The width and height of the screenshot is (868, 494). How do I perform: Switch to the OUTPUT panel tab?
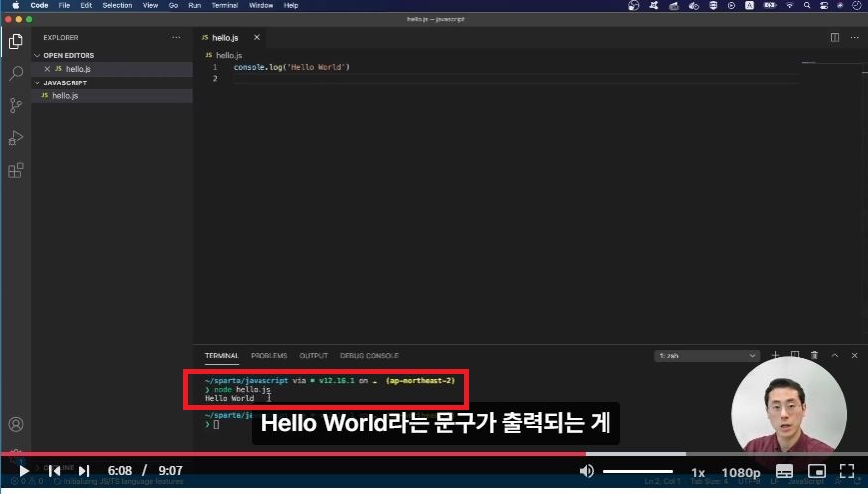(x=314, y=355)
